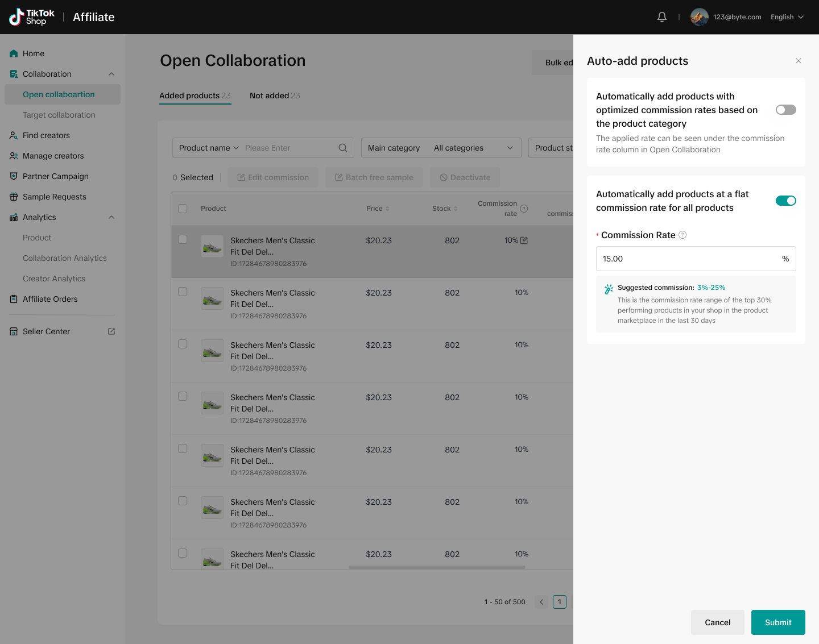Image resolution: width=819 pixels, height=644 pixels.
Task: Disable flat commission rate toggle
Action: click(785, 201)
